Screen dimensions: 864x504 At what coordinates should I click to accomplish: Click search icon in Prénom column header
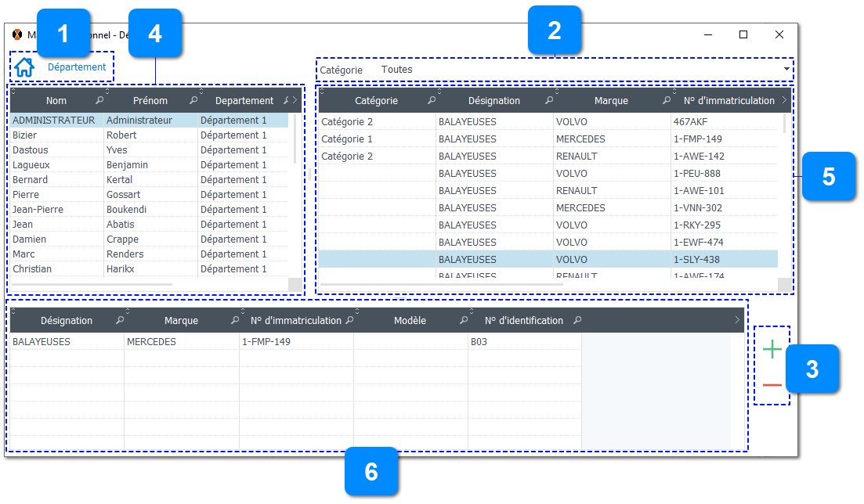point(193,101)
